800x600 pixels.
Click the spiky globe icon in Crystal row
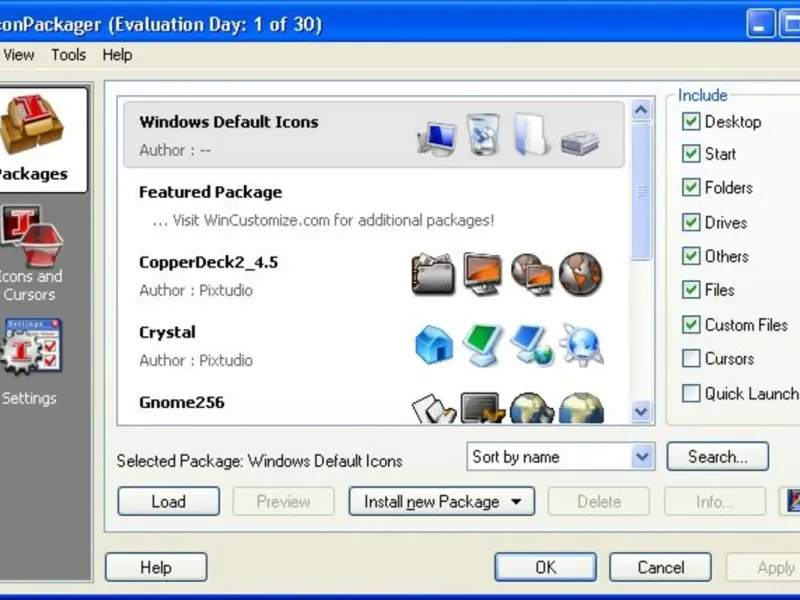[582, 345]
